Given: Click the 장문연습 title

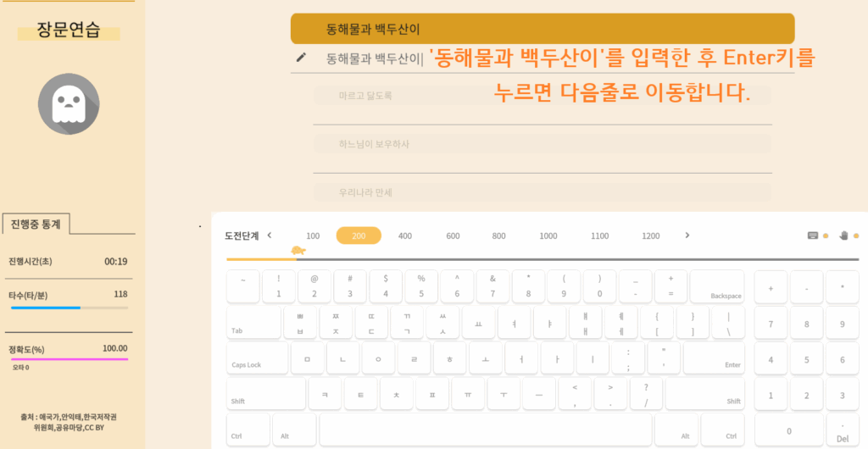Looking at the screenshot, I should click(x=69, y=30).
